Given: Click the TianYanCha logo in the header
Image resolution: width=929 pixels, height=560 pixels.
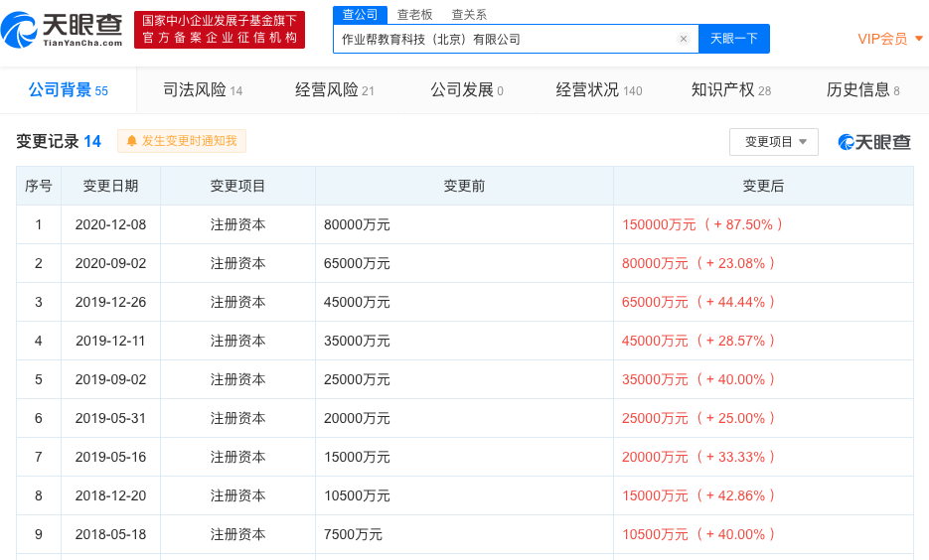Looking at the screenshot, I should [63, 30].
